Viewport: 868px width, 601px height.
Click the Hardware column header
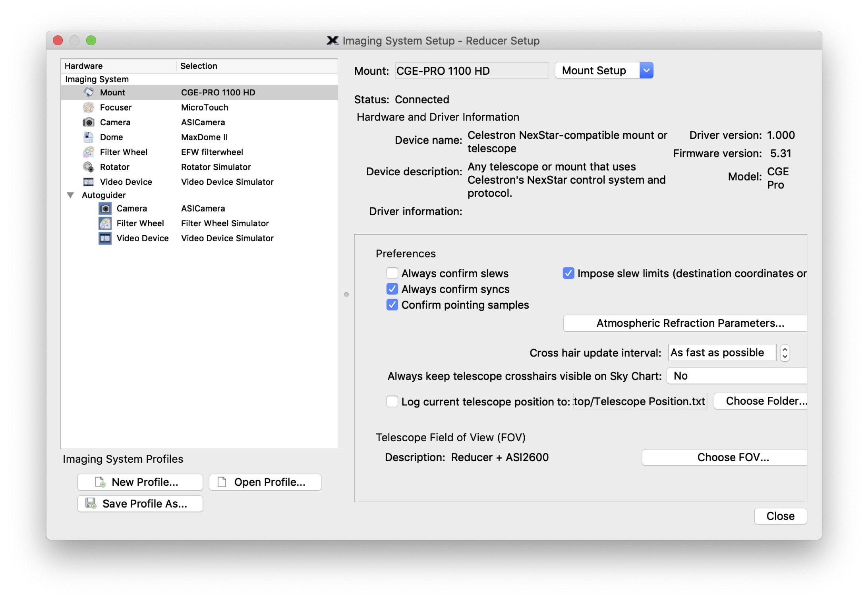click(118, 66)
